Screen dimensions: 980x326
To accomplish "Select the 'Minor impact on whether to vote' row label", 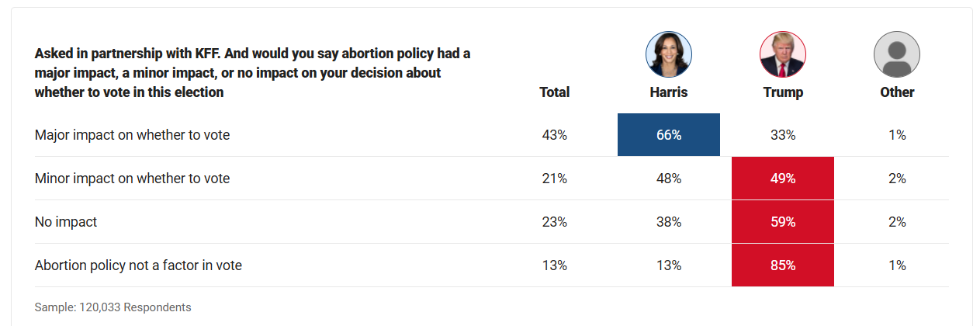I will click(132, 179).
